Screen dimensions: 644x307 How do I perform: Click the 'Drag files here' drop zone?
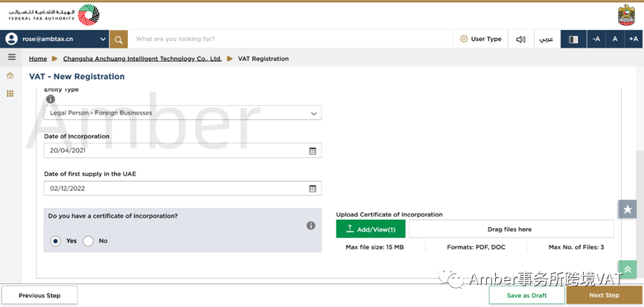511,229
